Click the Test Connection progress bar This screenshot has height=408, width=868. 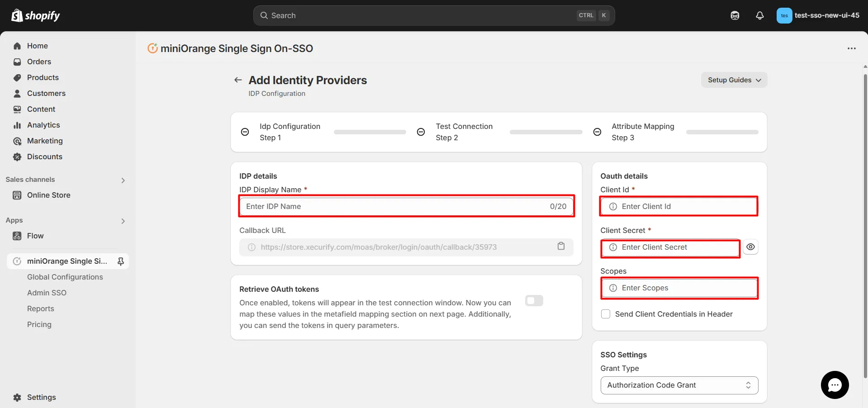pos(546,132)
